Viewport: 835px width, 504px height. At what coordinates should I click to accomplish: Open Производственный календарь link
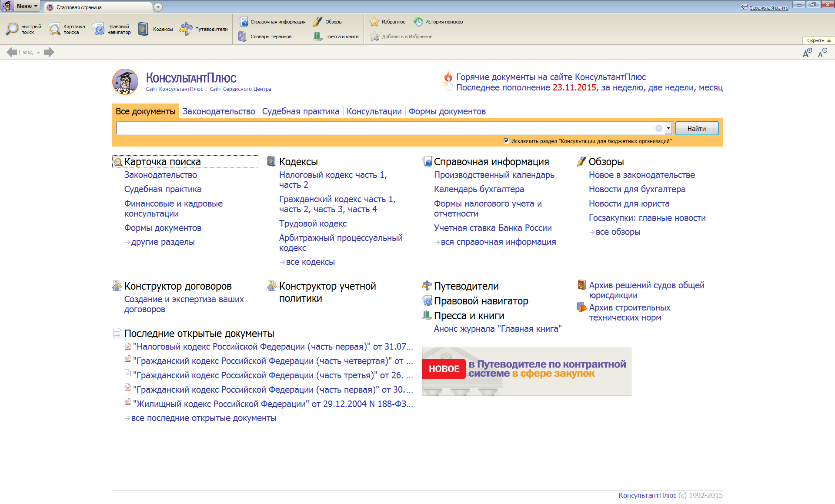(x=494, y=175)
